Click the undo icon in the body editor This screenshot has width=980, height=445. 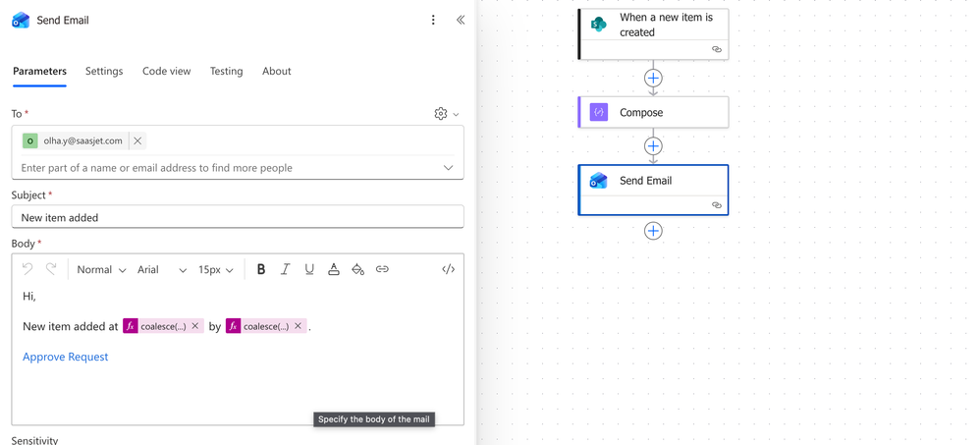coord(27,269)
